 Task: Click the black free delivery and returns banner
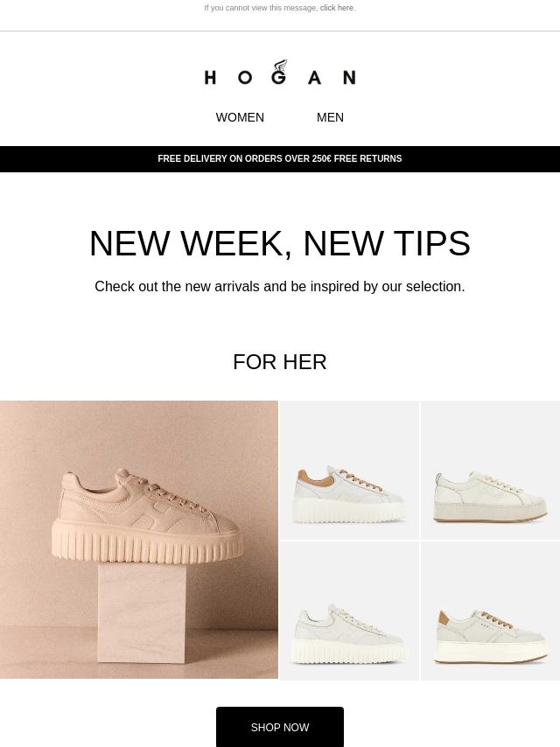[x=280, y=159]
